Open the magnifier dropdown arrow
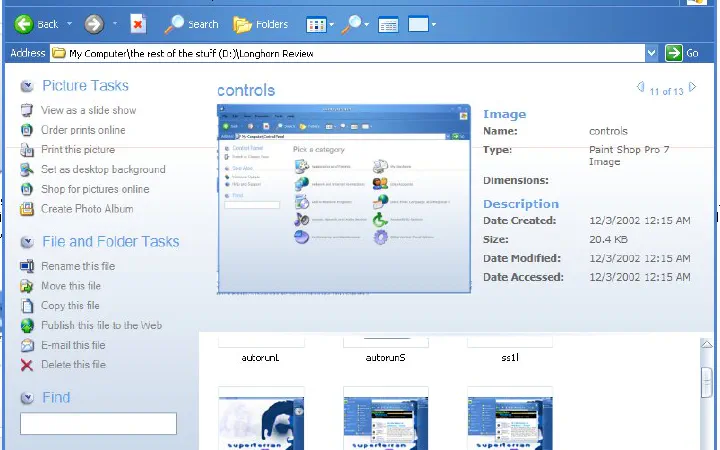This screenshot has height=450, width=720. pyautogui.click(x=366, y=24)
